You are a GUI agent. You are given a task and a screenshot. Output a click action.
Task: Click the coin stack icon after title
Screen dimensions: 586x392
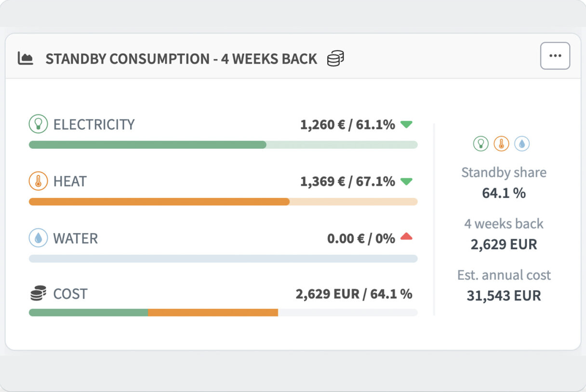point(335,59)
